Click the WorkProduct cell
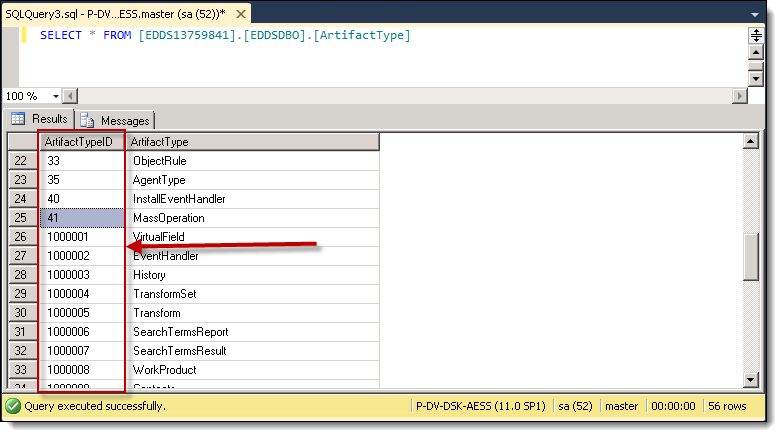Screen dimensions: 782x437 point(252,369)
